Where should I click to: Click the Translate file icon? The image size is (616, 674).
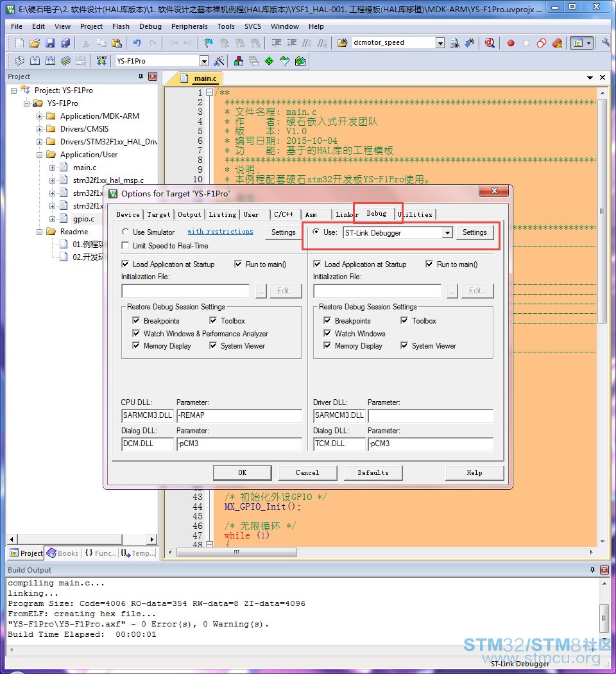19,60
